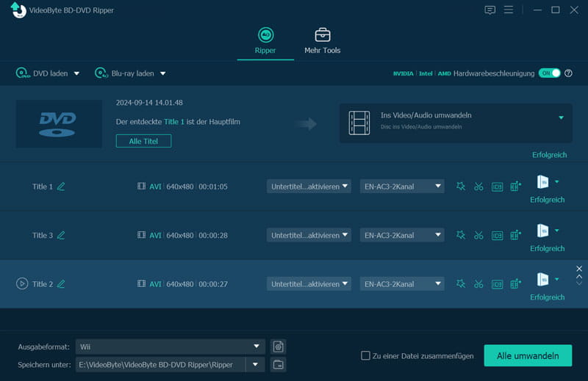Open cut scissors tool for Title 3
588x381 pixels.
[x=478, y=235]
